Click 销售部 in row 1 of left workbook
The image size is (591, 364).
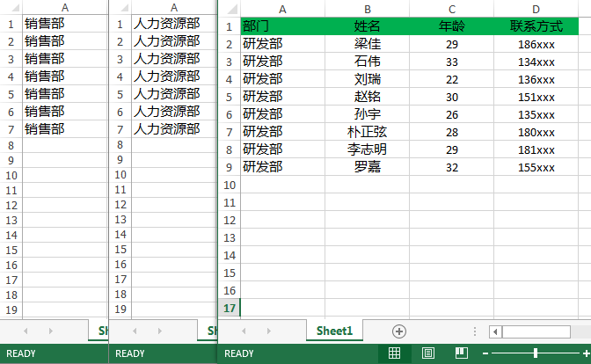(x=65, y=24)
